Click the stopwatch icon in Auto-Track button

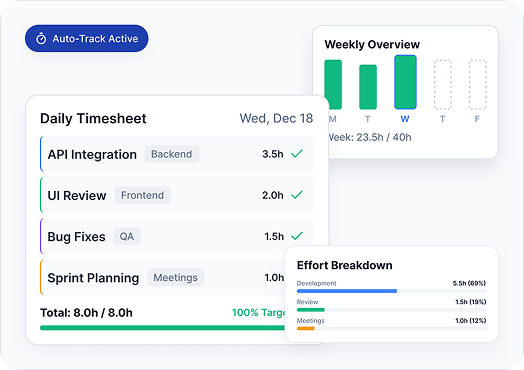click(41, 39)
